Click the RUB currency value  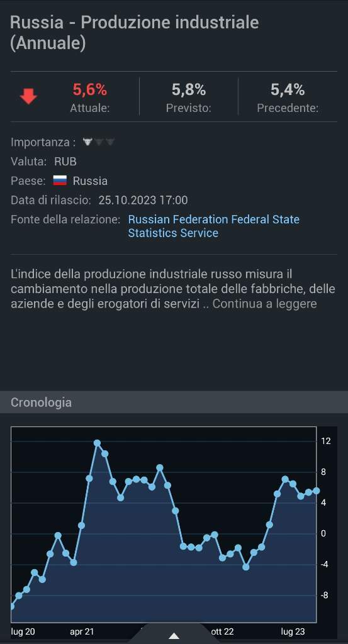[65, 162]
